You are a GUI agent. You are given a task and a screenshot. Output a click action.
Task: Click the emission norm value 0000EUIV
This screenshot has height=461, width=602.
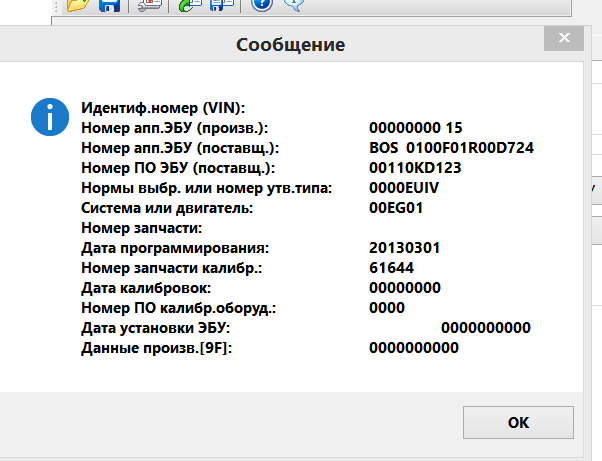405,188
